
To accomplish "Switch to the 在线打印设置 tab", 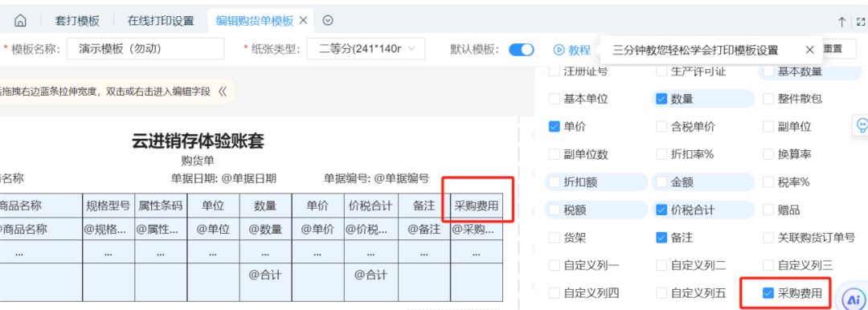I will [x=161, y=21].
